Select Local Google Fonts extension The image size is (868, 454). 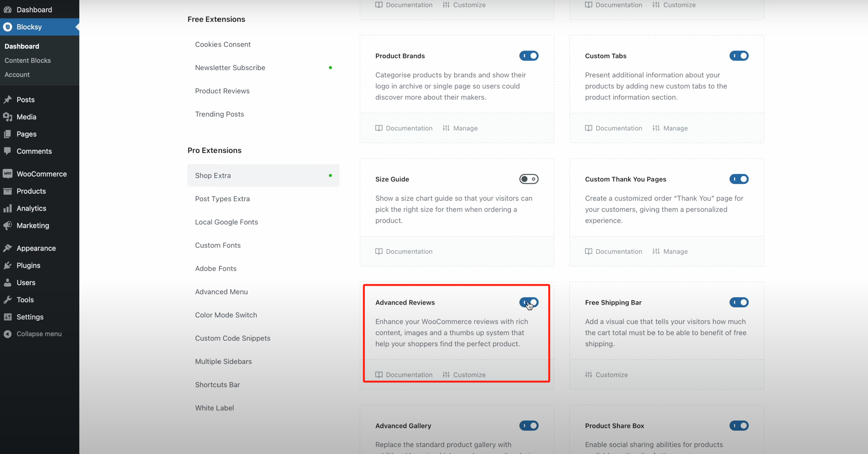[x=226, y=222]
